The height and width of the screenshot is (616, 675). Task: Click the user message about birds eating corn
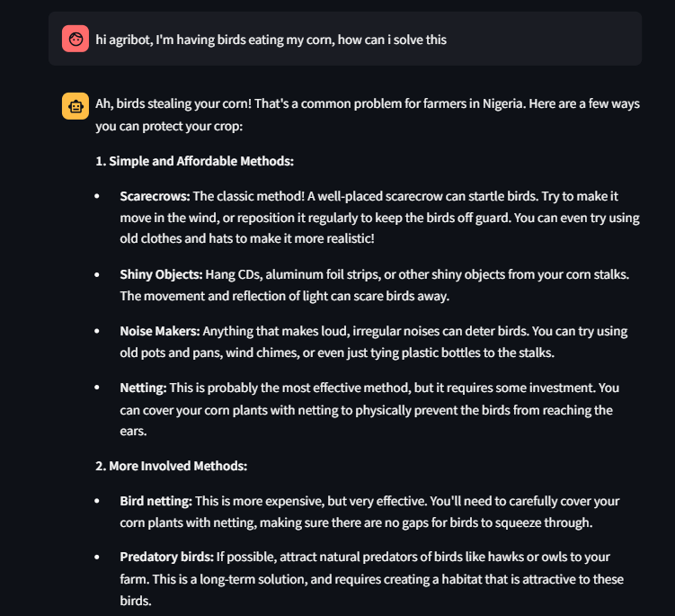(271, 40)
